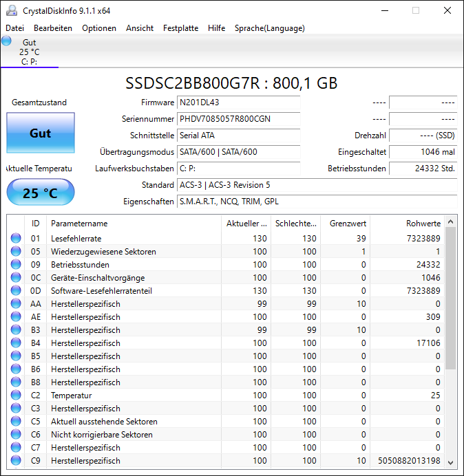Screen dimensions: 464x476
Task: Click the status orb for ID B8 row
Action: (x=16, y=382)
